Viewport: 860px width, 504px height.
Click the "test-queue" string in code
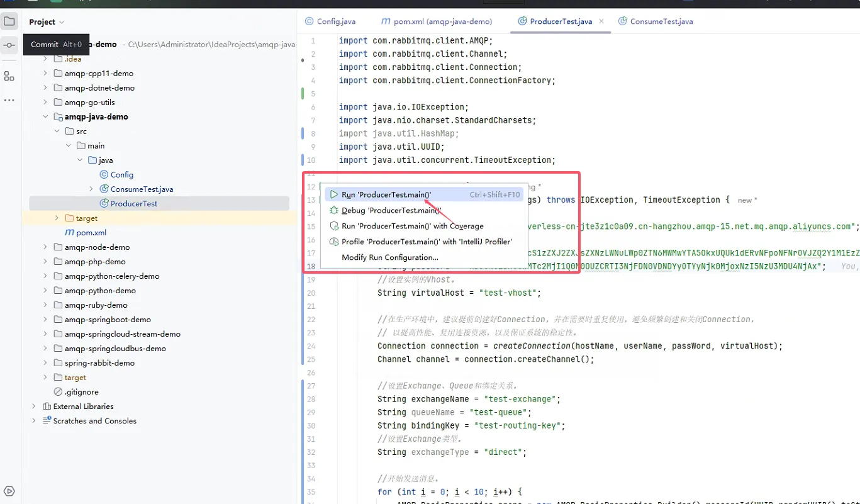pyautogui.click(x=500, y=413)
